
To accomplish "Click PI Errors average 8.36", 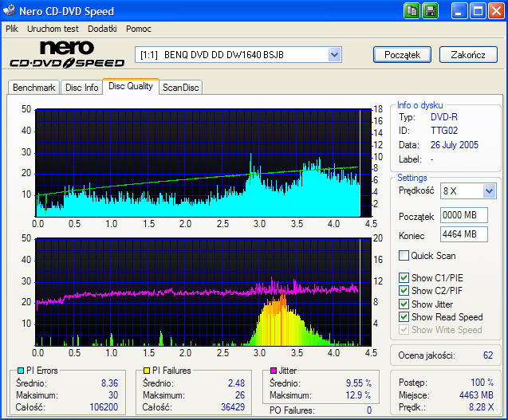I will pos(109,383).
